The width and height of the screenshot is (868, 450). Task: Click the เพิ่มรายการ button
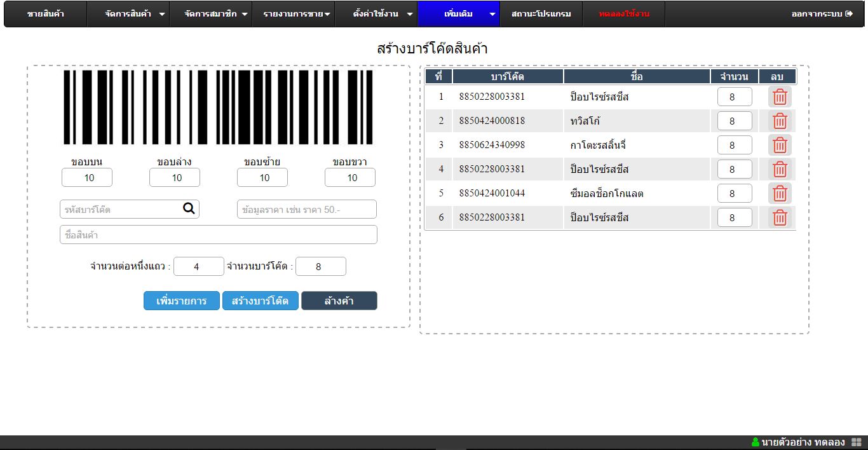(x=182, y=301)
